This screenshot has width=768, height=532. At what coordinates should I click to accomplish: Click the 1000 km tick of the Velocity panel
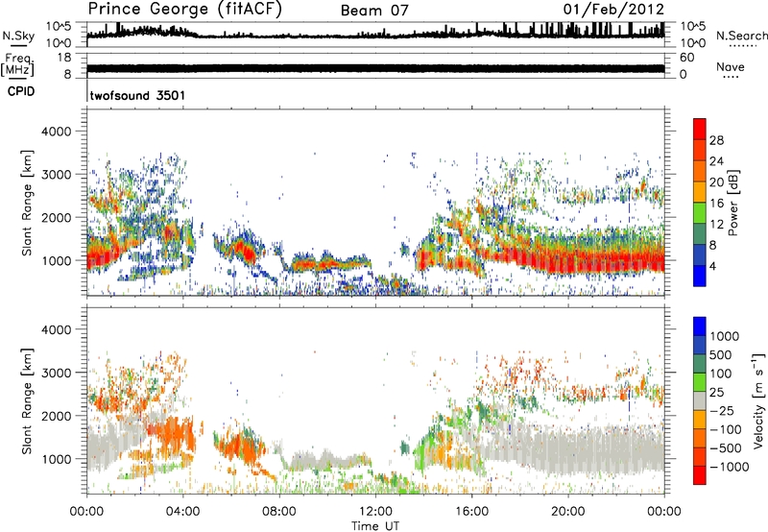56,459
